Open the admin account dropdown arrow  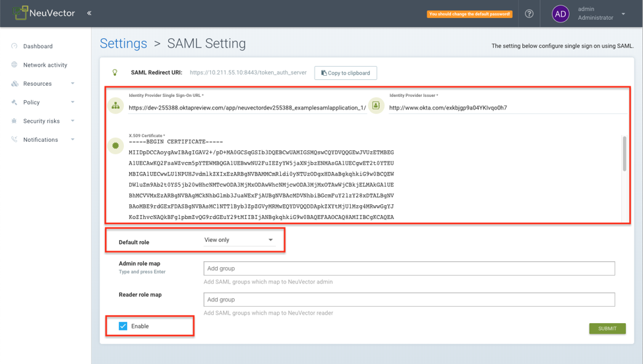pyautogui.click(x=623, y=14)
